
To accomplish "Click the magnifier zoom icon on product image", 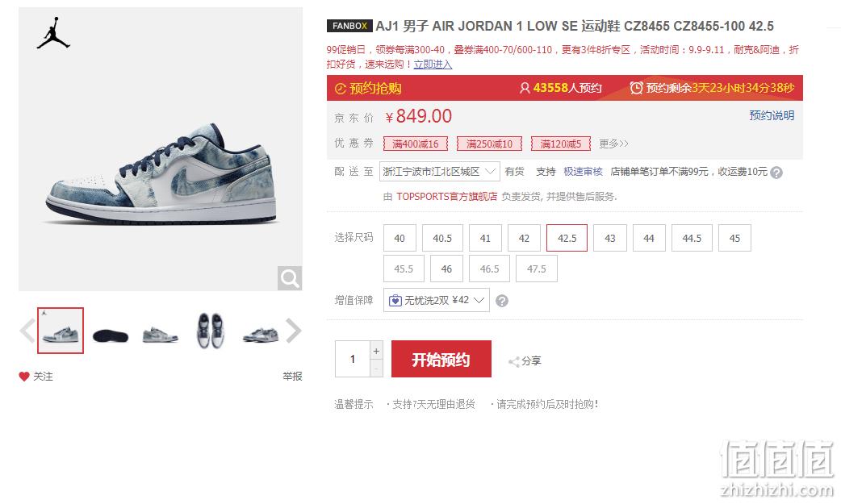I will [290, 278].
